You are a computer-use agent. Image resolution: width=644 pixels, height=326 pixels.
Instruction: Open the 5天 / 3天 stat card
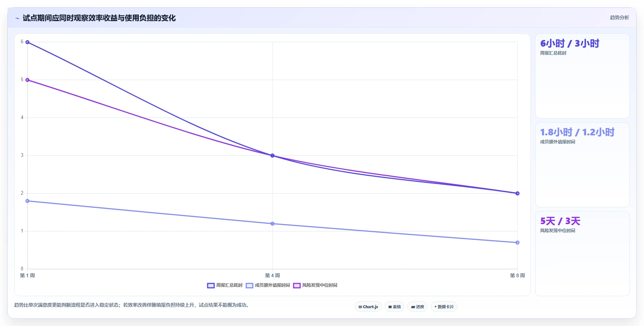(x=582, y=254)
